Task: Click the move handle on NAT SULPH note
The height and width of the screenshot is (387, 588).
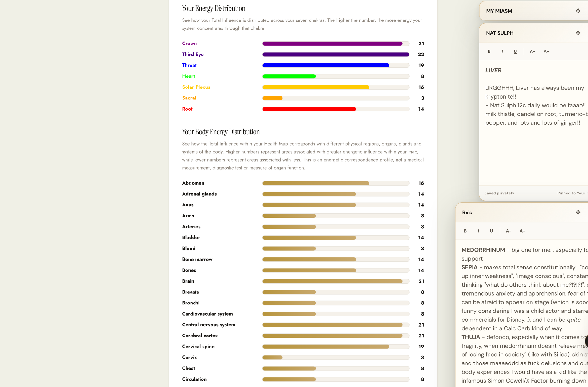Action: pyautogui.click(x=578, y=33)
